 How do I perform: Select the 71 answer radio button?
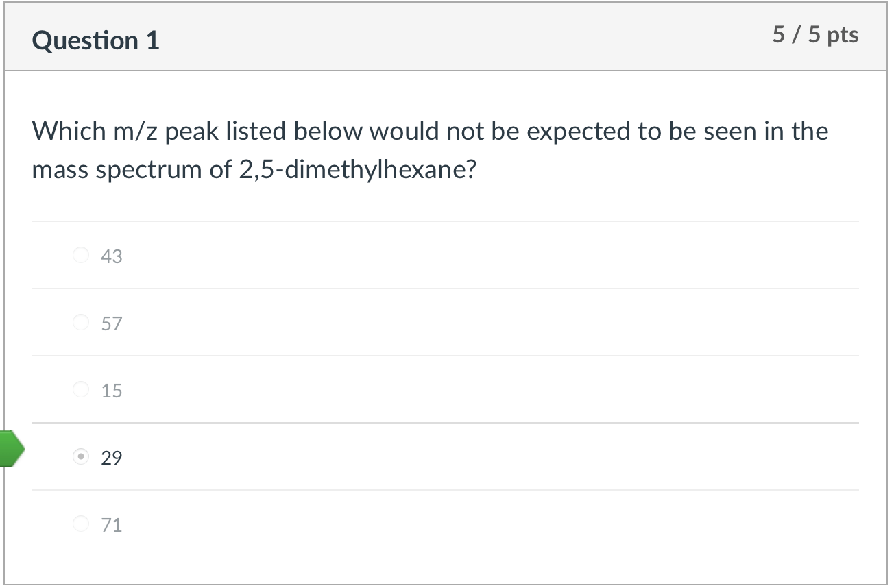[81, 524]
